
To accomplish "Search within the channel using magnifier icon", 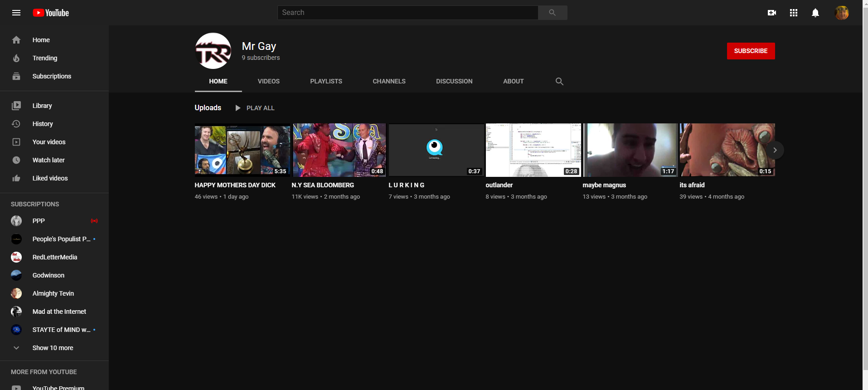I will click(559, 81).
